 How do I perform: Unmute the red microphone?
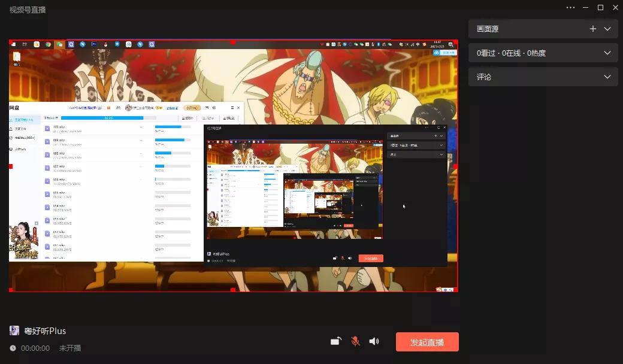[355, 341]
